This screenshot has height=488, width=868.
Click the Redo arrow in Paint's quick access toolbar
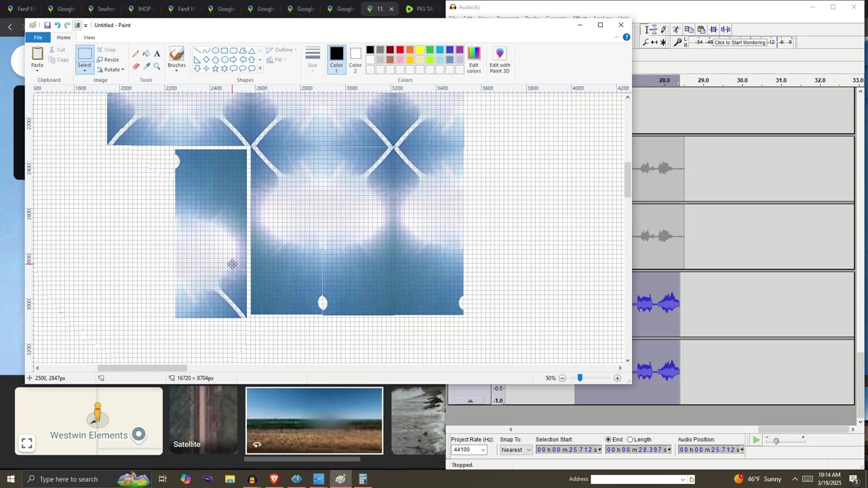pyautogui.click(x=67, y=25)
